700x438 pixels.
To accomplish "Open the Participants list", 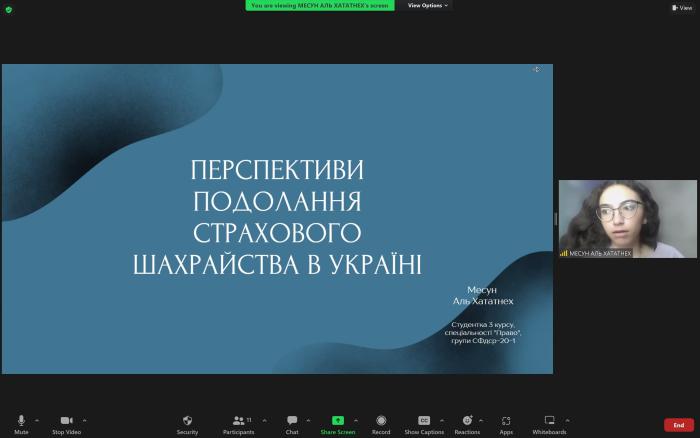I will coord(238,421).
